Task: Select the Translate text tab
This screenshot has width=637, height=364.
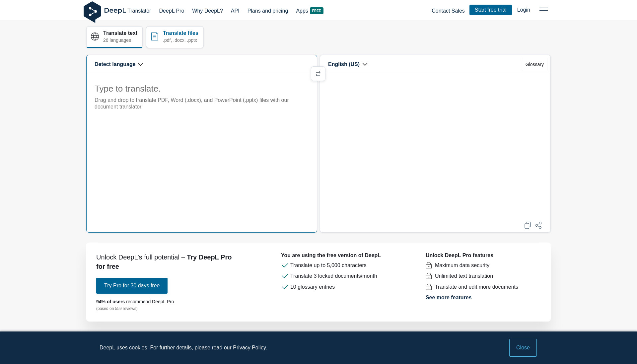Action: click(x=114, y=37)
